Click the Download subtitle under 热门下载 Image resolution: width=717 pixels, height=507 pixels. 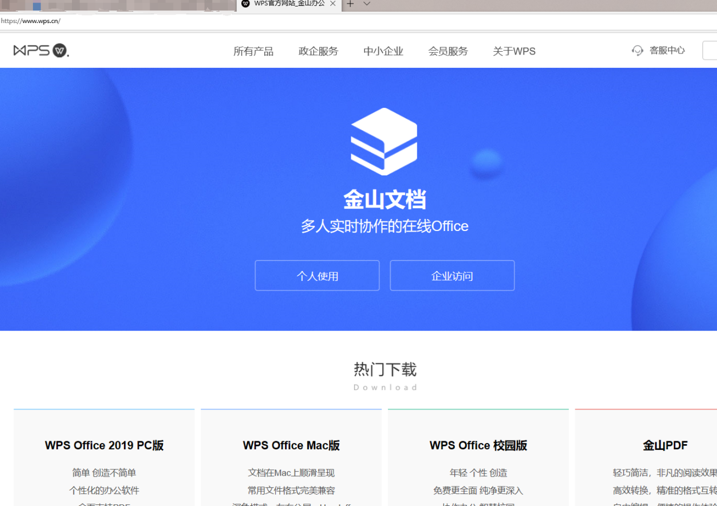pyautogui.click(x=385, y=387)
